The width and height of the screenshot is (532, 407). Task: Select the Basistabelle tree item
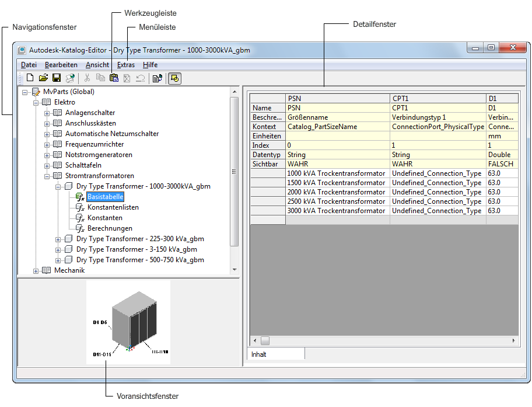(105, 197)
